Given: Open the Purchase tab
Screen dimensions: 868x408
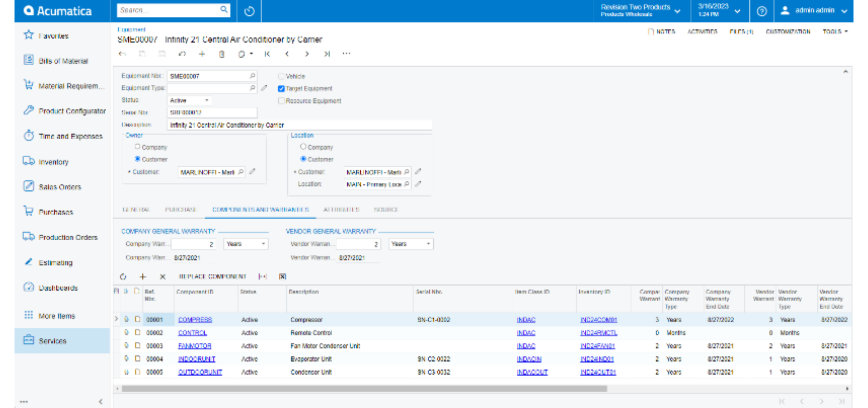Looking at the screenshot, I should (x=180, y=209).
